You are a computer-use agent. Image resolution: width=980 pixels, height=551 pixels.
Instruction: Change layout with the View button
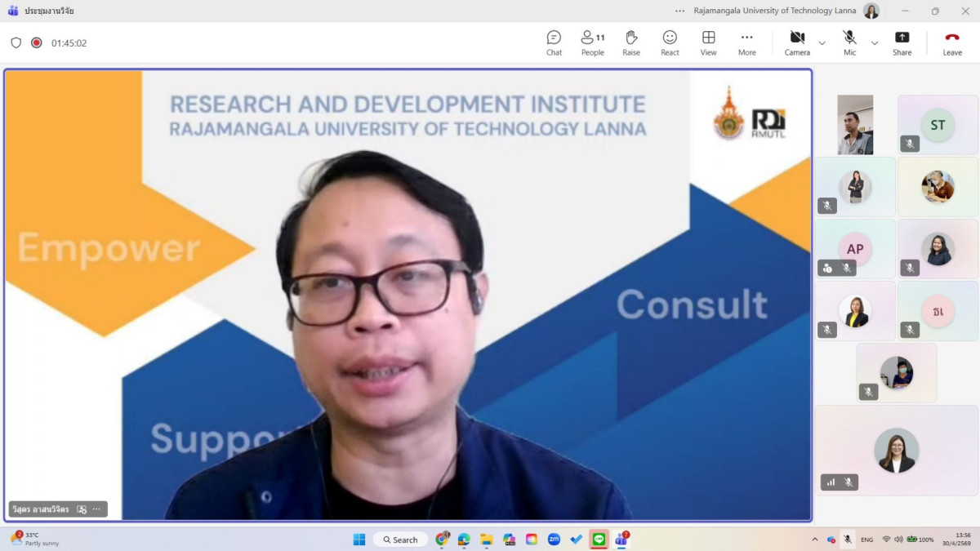pyautogui.click(x=708, y=42)
